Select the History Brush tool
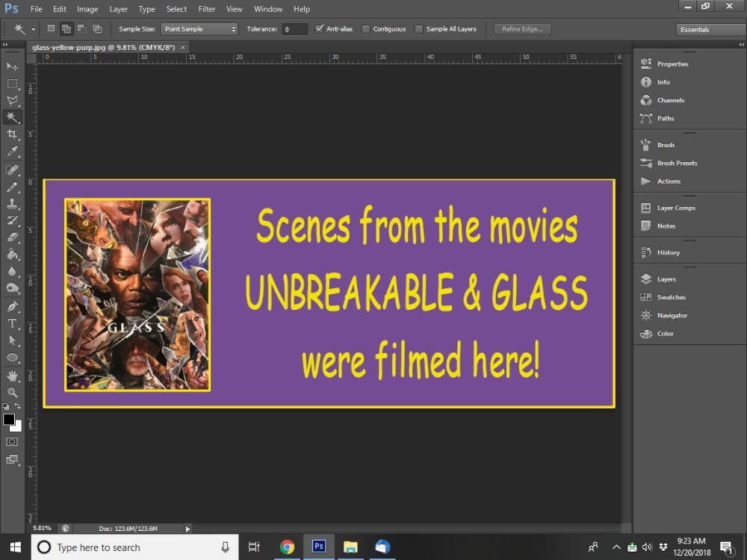This screenshot has height=560, width=747. 13,220
